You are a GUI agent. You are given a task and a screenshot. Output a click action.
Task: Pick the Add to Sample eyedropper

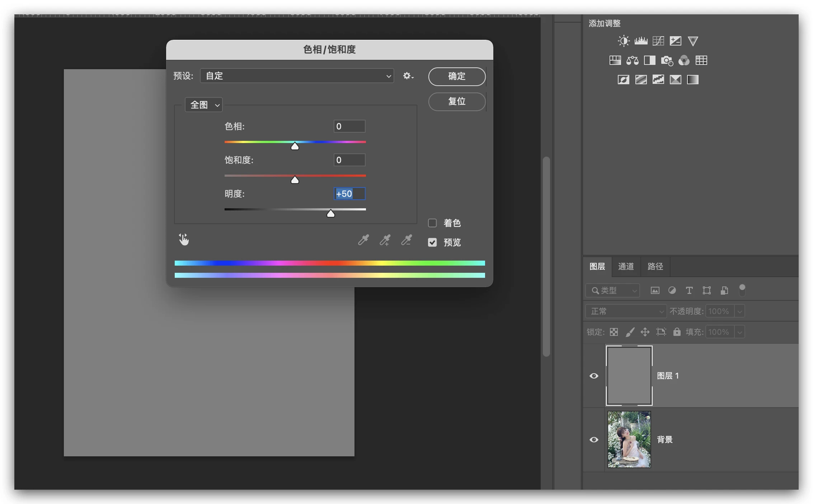pyautogui.click(x=385, y=240)
